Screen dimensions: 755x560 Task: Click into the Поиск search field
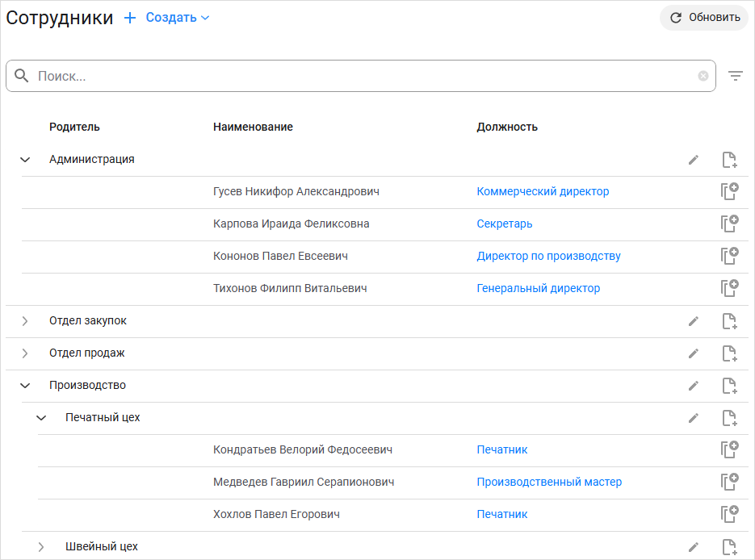pyautogui.click(x=363, y=76)
